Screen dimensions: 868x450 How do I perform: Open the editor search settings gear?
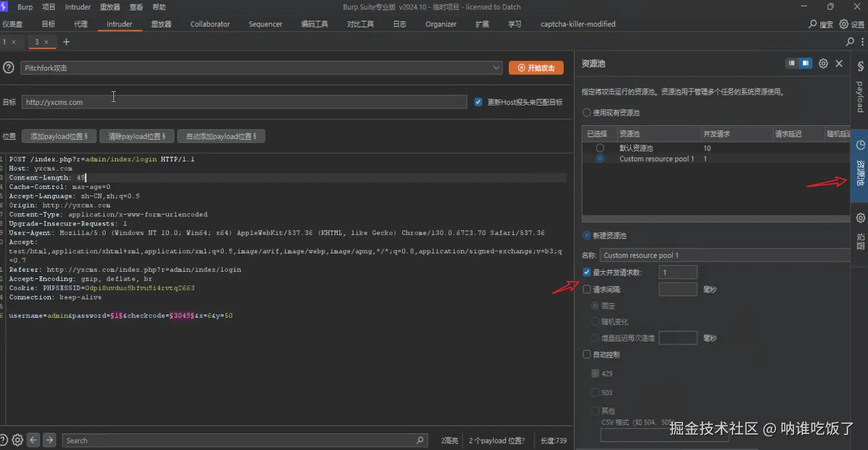pos(18,440)
